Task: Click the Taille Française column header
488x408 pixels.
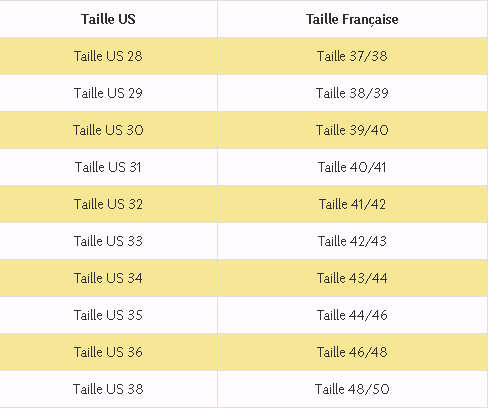Action: click(352, 19)
